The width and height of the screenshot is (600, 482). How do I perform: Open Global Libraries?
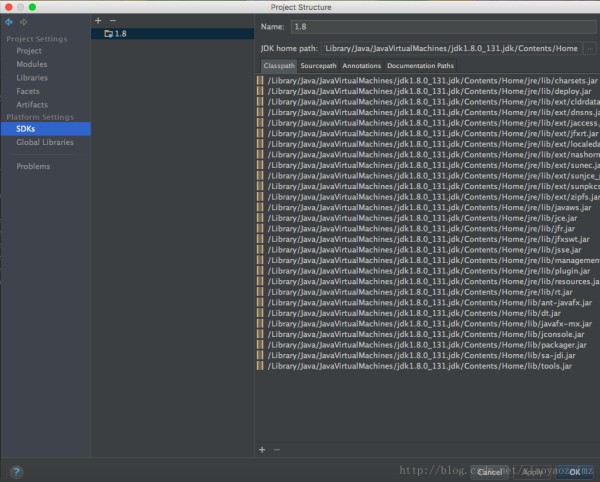pyautogui.click(x=45, y=142)
